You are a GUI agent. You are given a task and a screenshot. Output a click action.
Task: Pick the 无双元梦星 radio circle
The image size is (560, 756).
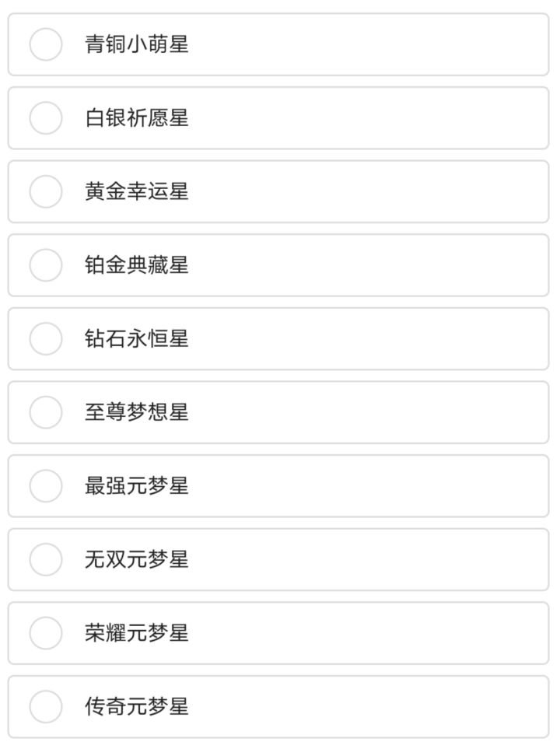(46, 559)
